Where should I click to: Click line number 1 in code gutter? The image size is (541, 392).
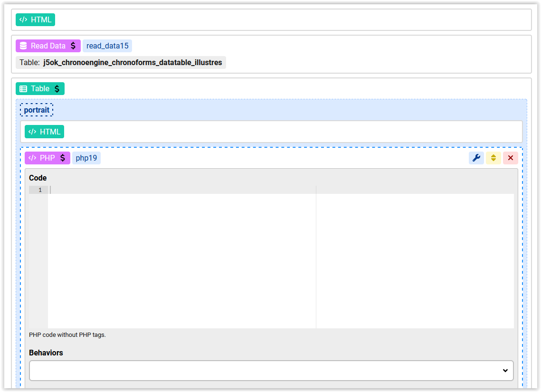click(x=40, y=190)
